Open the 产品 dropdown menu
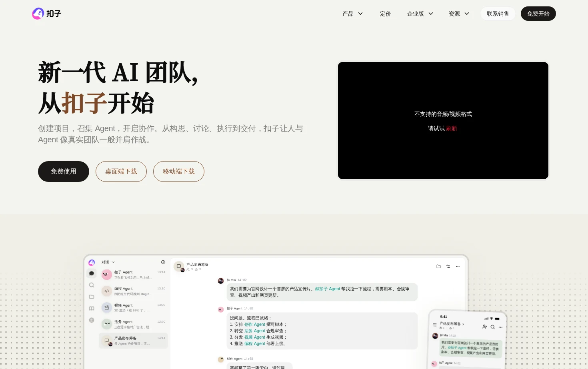Image resolution: width=588 pixels, height=369 pixels. point(352,14)
